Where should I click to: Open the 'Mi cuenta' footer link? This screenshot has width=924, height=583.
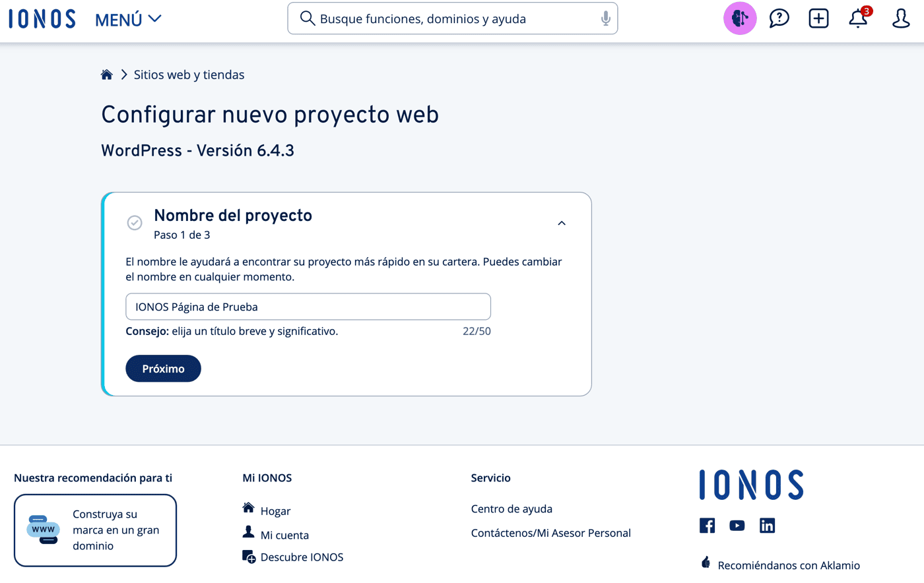[284, 535]
